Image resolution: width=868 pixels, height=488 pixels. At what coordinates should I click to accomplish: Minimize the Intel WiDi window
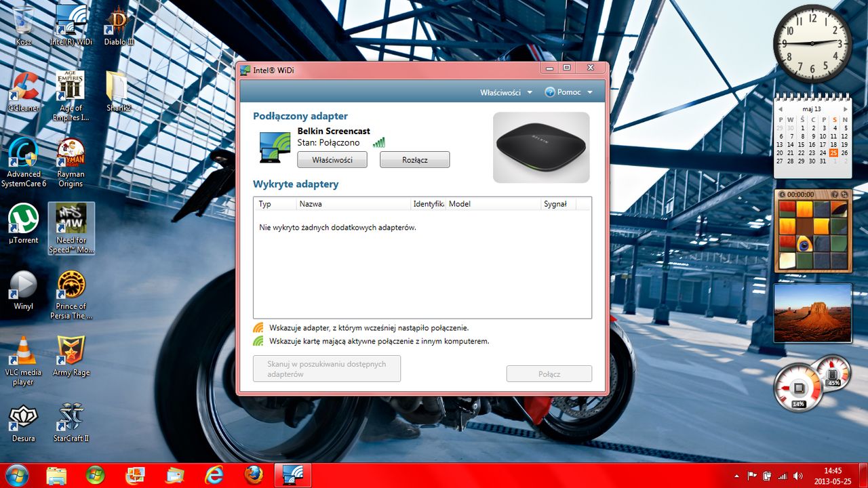tap(549, 68)
